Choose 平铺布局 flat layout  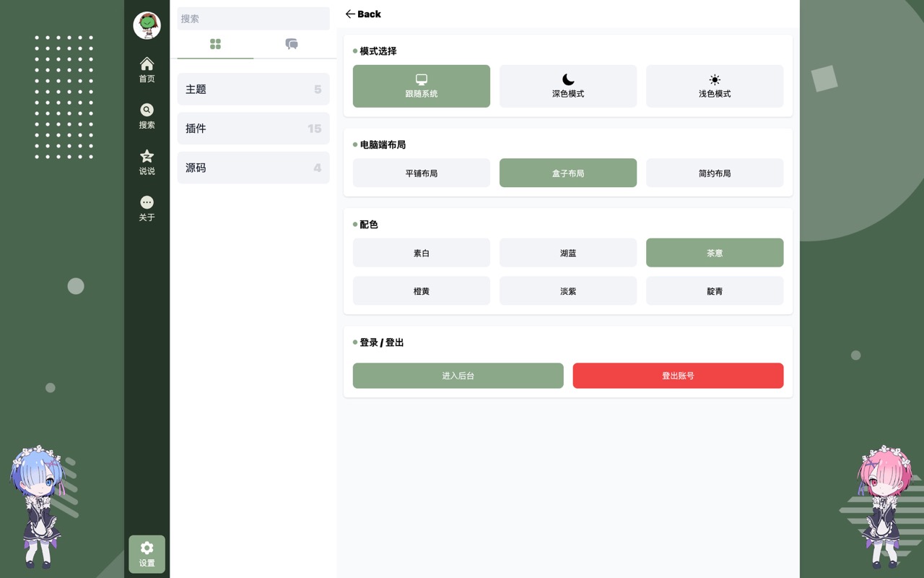422,173
